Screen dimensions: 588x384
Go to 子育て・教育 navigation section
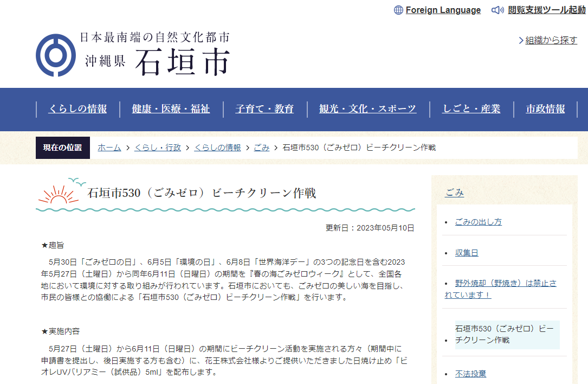[264, 109]
